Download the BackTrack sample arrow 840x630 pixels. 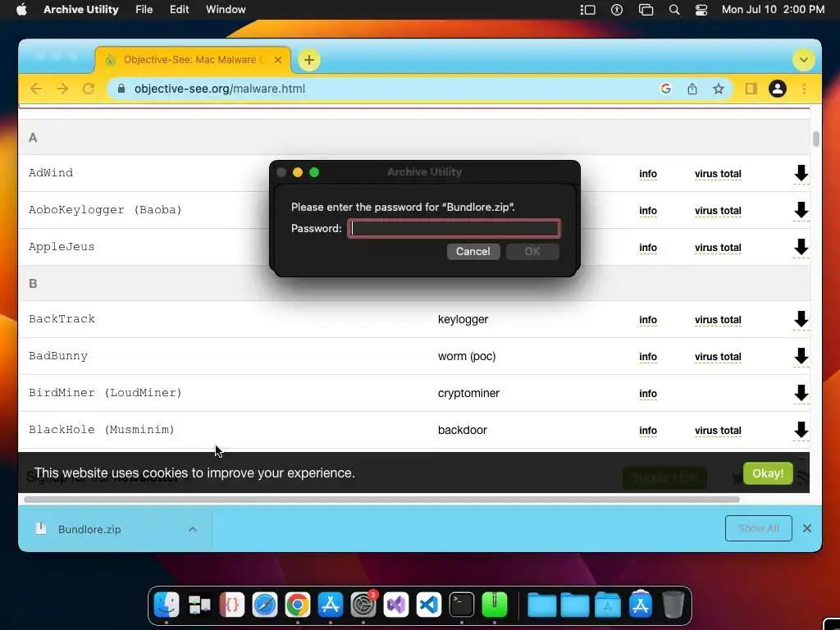click(801, 319)
